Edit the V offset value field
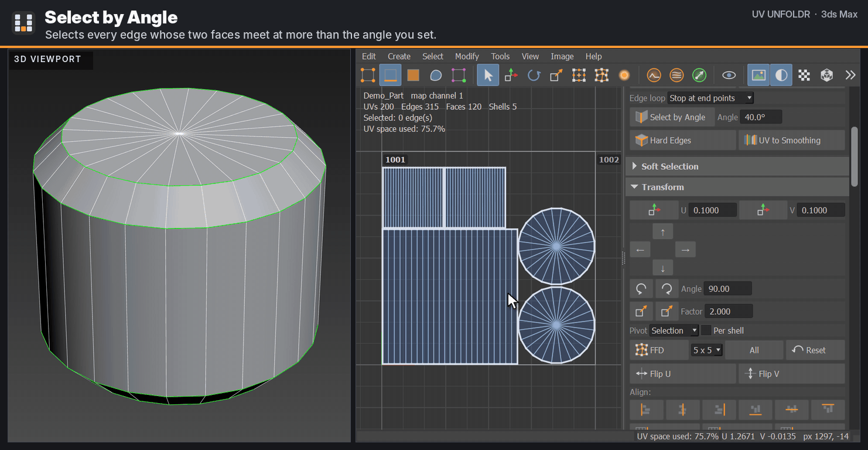The height and width of the screenshot is (450, 868). coord(821,210)
